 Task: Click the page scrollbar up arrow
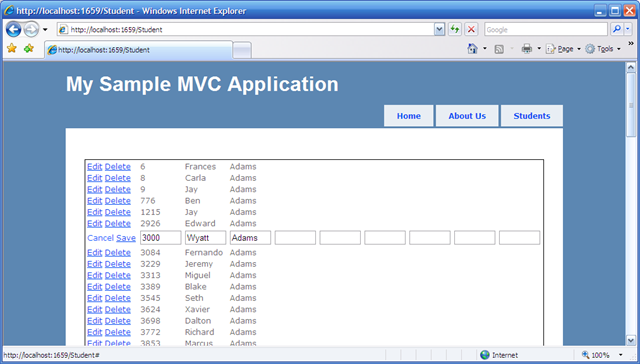[x=631, y=67]
